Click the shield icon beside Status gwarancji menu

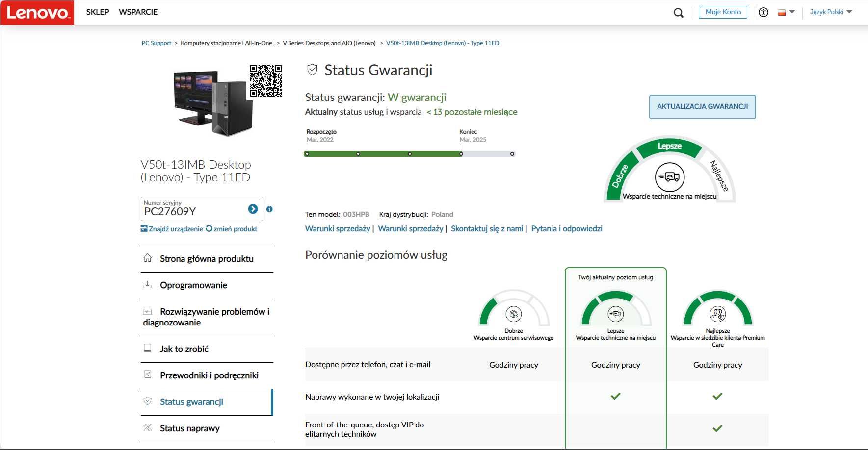[147, 401]
